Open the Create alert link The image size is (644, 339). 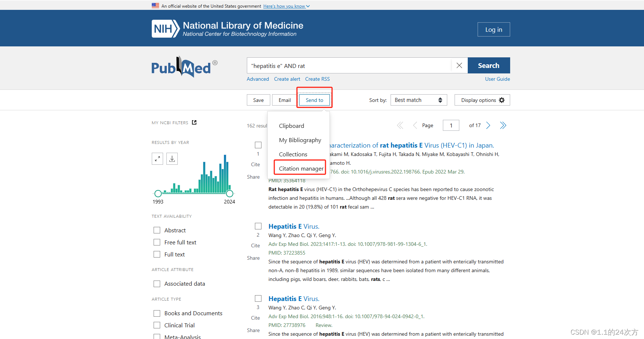[x=287, y=79]
